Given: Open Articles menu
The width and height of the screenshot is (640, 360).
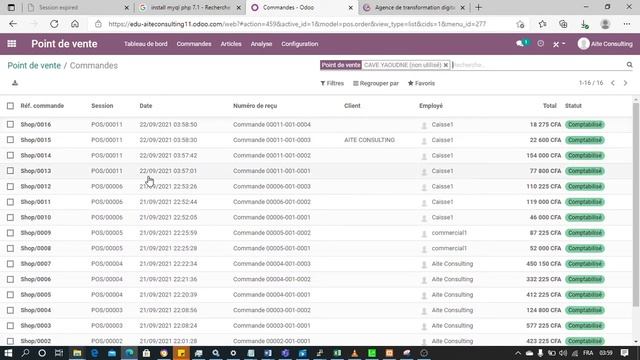Looking at the screenshot, I should click(x=231, y=44).
